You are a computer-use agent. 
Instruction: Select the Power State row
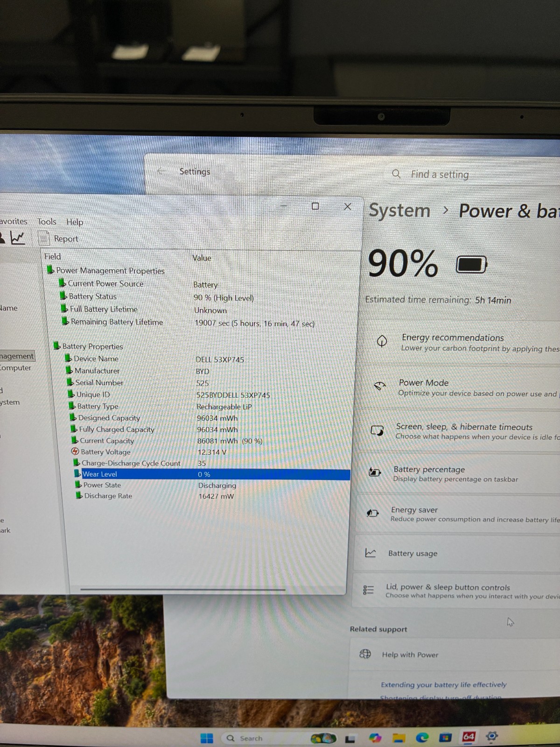tap(213, 485)
